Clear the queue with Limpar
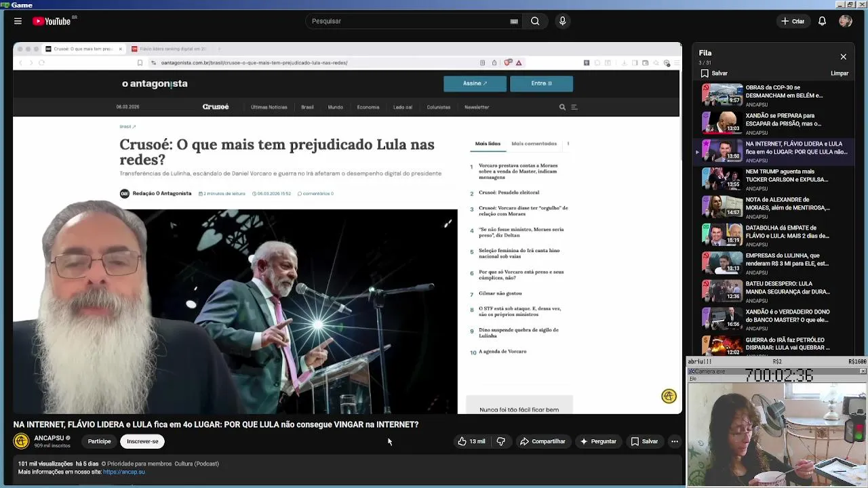Viewport: 868px width, 488px height. coord(839,73)
